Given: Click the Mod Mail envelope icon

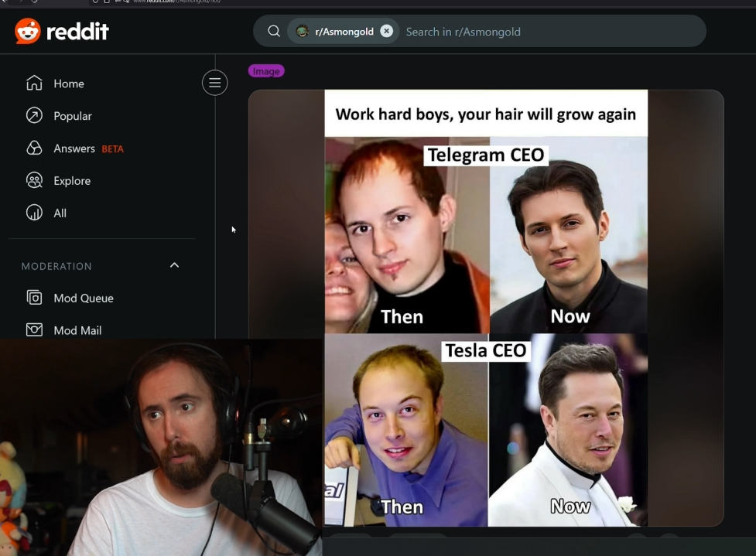Looking at the screenshot, I should (x=34, y=329).
